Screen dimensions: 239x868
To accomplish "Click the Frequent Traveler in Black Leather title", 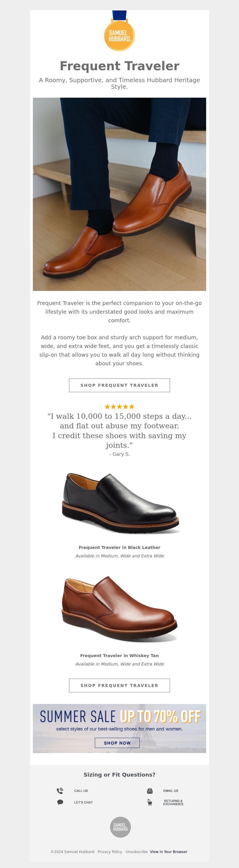I will coord(119,547).
